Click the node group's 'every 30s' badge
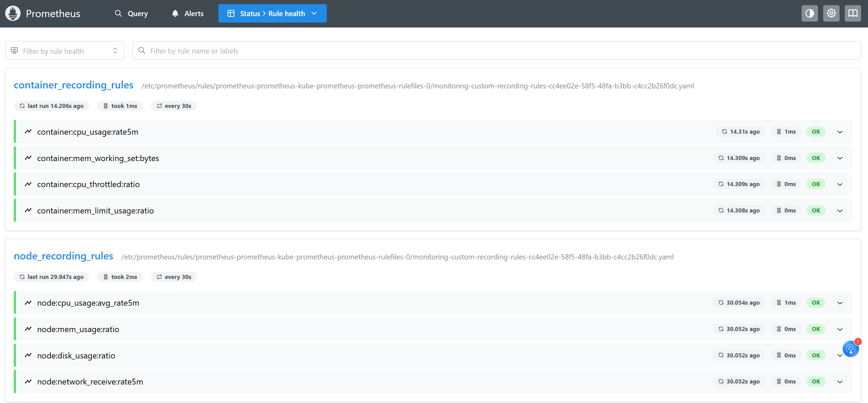 [x=174, y=277]
